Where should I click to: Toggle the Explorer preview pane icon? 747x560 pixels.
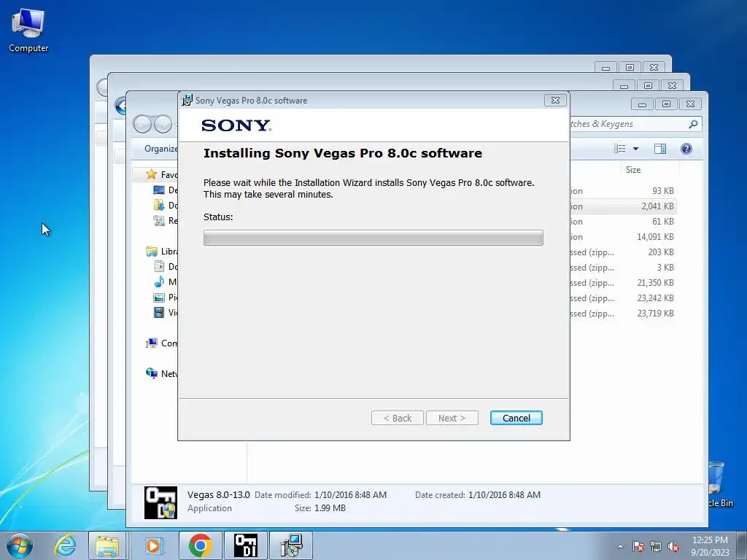point(659,149)
